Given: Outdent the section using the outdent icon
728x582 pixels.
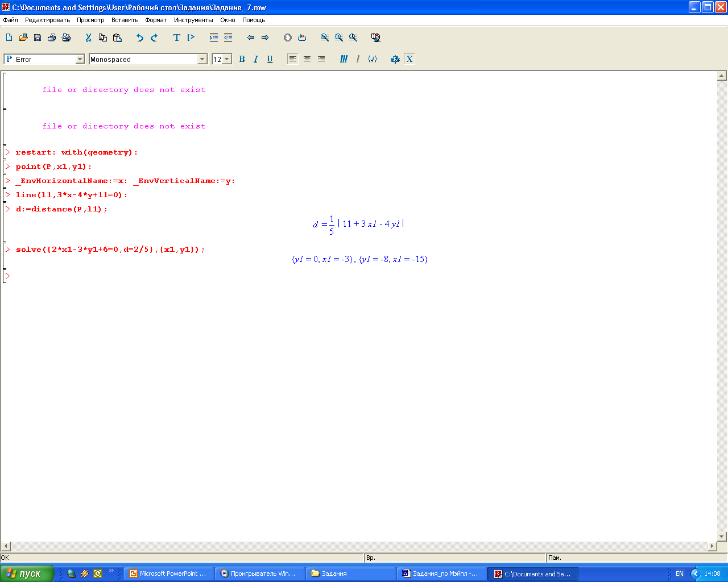Looking at the screenshot, I should (228, 38).
